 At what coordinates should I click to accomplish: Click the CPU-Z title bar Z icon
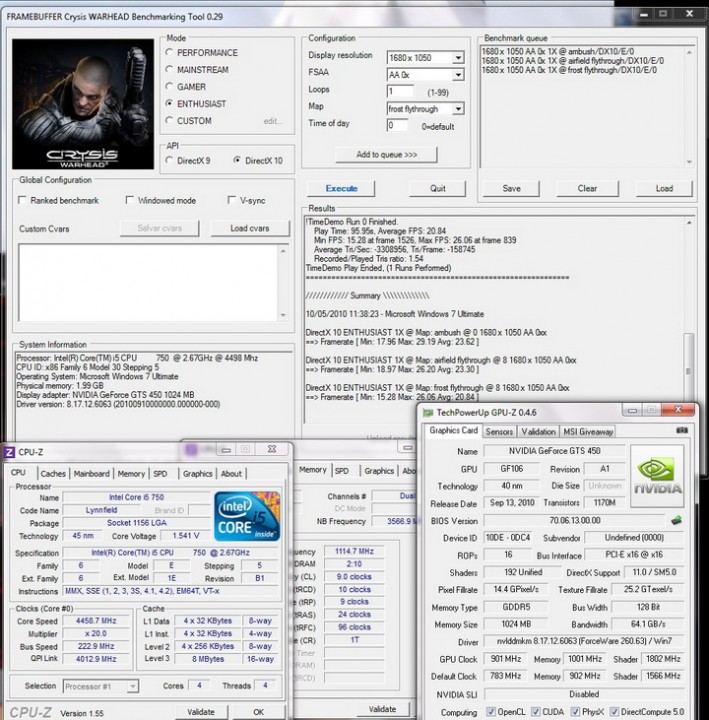pyautogui.click(x=9, y=452)
